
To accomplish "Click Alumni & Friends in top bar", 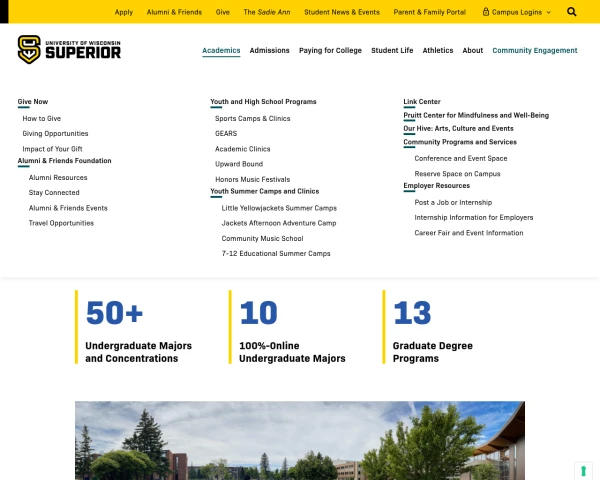I will 174,12.
